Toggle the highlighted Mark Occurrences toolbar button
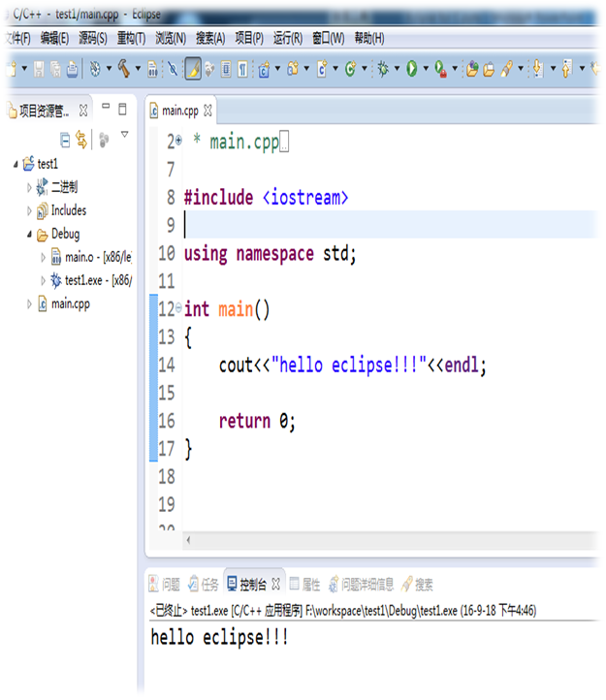The image size is (606, 700). 193,69
